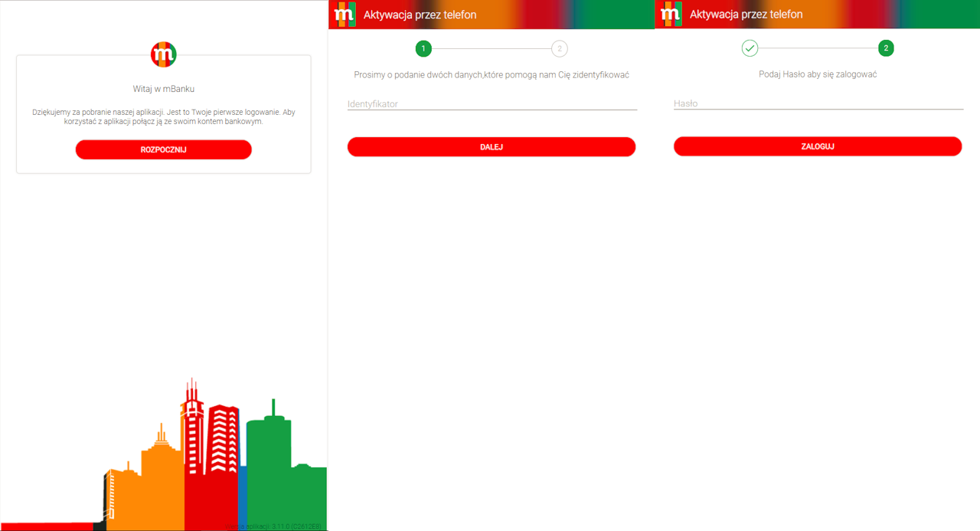This screenshot has height=531, width=980.
Task: Click the mBank logo in the right header
Action: pos(671,14)
